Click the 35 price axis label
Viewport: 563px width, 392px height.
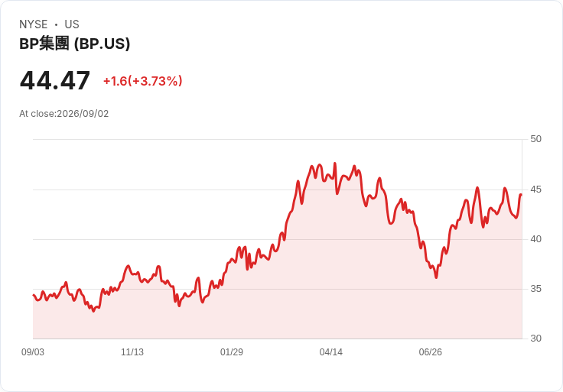pos(535,289)
